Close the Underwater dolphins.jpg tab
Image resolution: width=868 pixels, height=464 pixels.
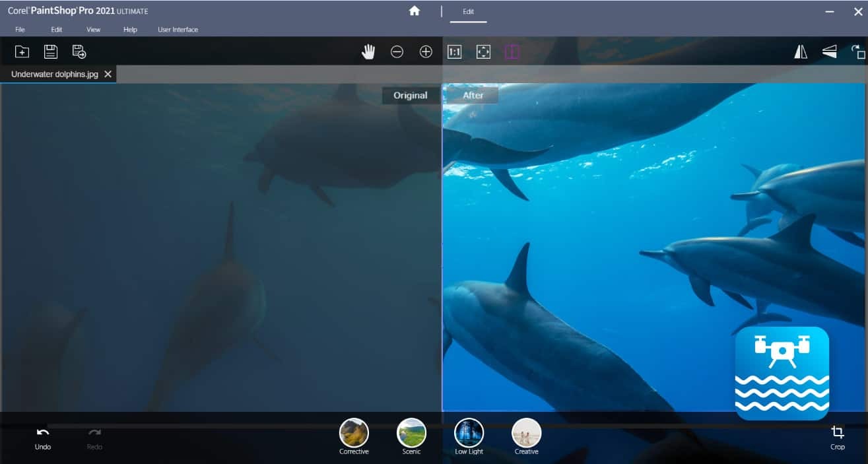108,74
